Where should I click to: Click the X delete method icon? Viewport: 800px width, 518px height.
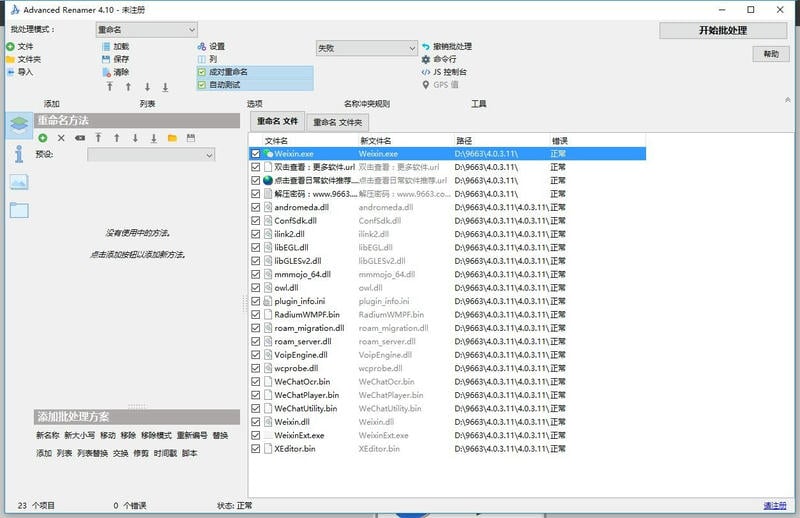pyautogui.click(x=61, y=138)
